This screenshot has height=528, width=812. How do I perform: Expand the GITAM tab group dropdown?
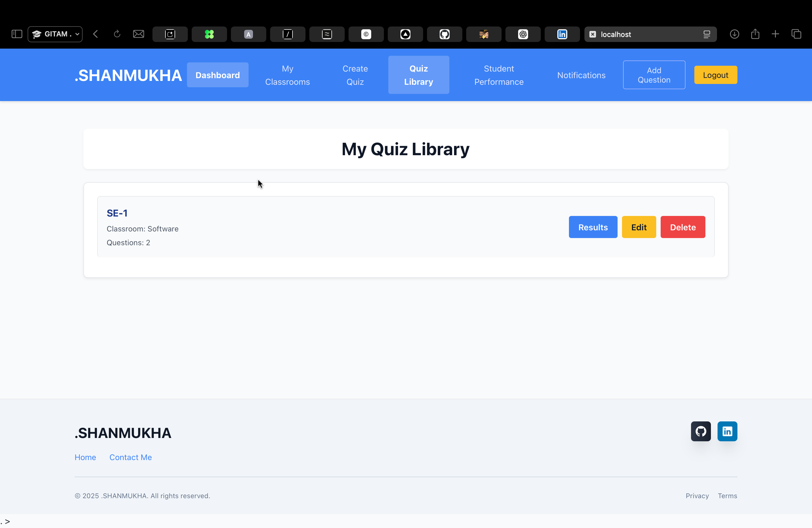(77, 34)
